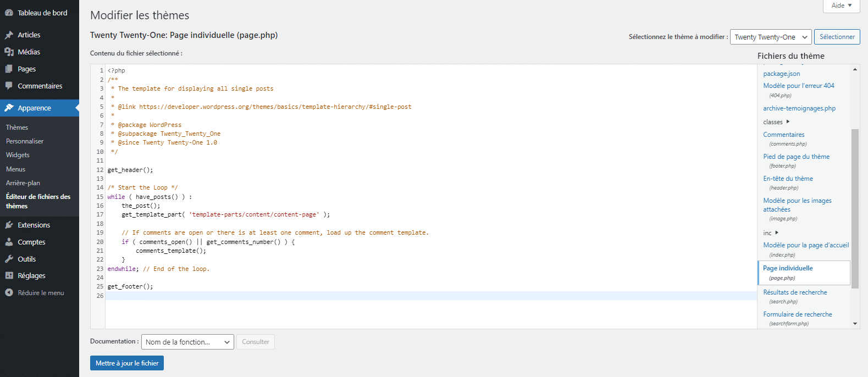Click the Articles pushpin icon
Screen dimensions: 868x377
point(9,35)
